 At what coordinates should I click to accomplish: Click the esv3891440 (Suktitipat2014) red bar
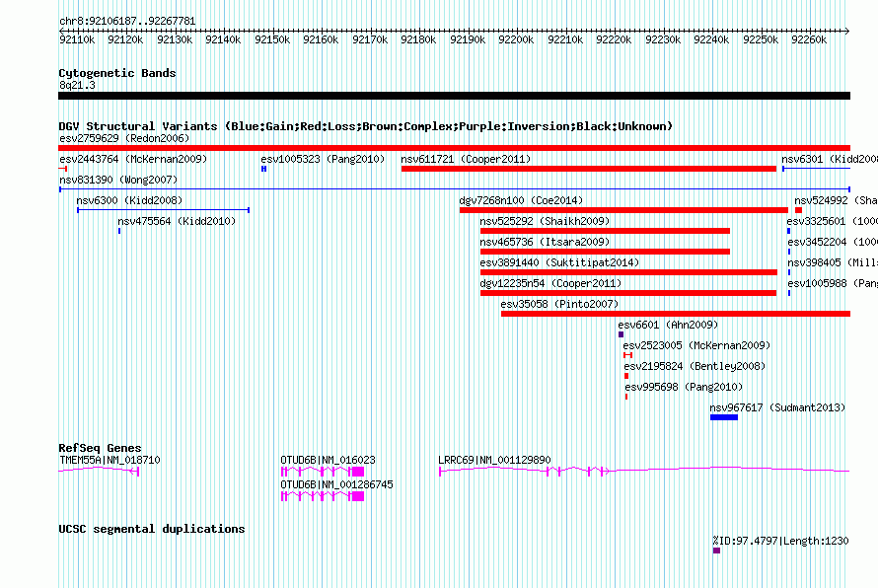628,272
